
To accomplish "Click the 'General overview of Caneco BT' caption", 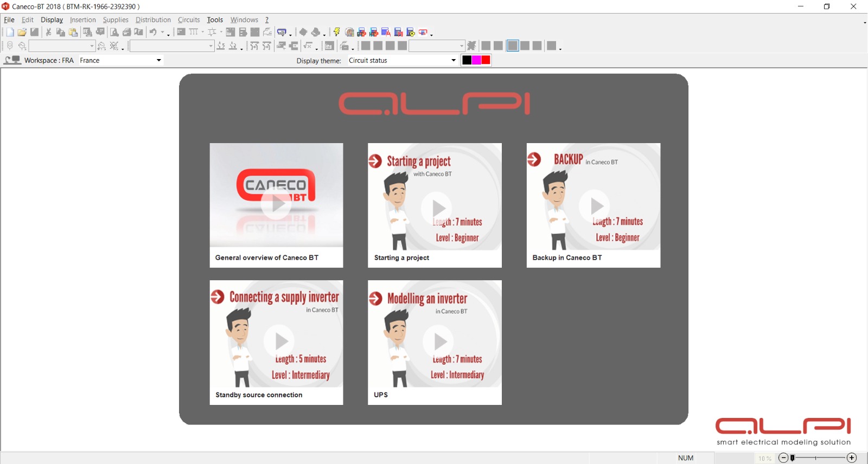I will point(267,258).
